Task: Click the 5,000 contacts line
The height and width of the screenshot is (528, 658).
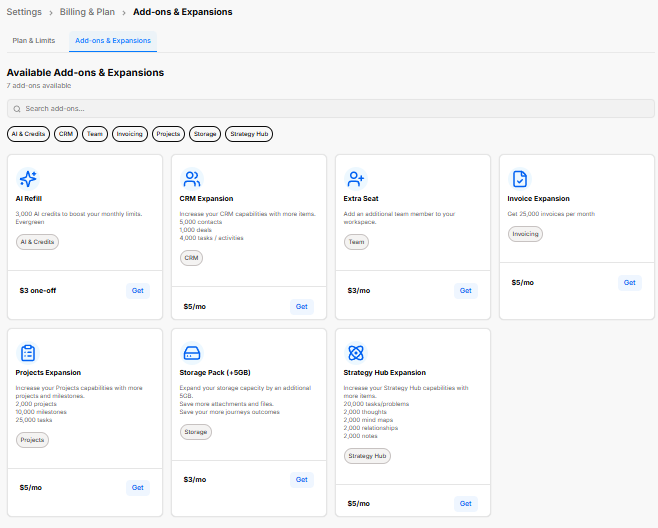Action: tap(201, 222)
